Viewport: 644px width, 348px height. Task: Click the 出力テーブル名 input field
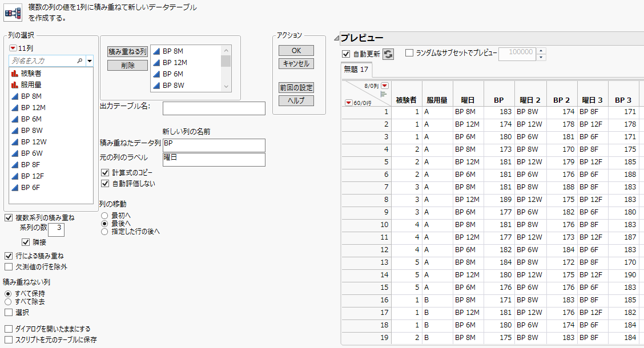click(x=214, y=108)
